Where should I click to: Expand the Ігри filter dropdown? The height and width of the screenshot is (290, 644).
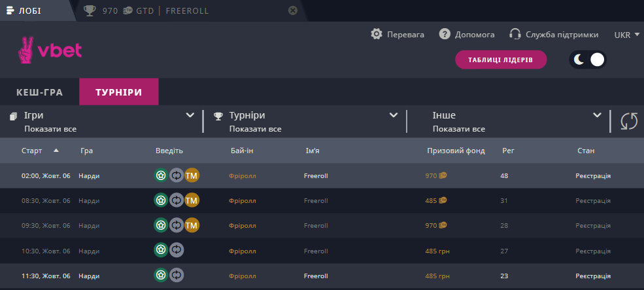(190, 115)
